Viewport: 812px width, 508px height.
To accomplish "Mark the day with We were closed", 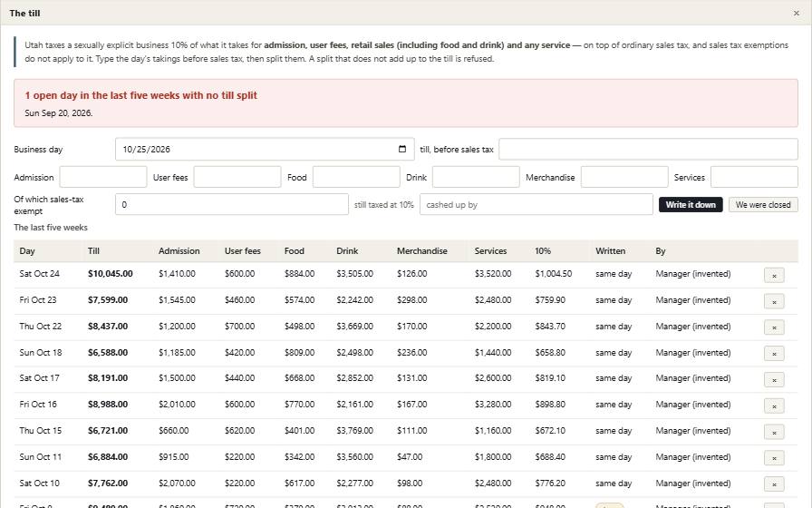I will [763, 205].
